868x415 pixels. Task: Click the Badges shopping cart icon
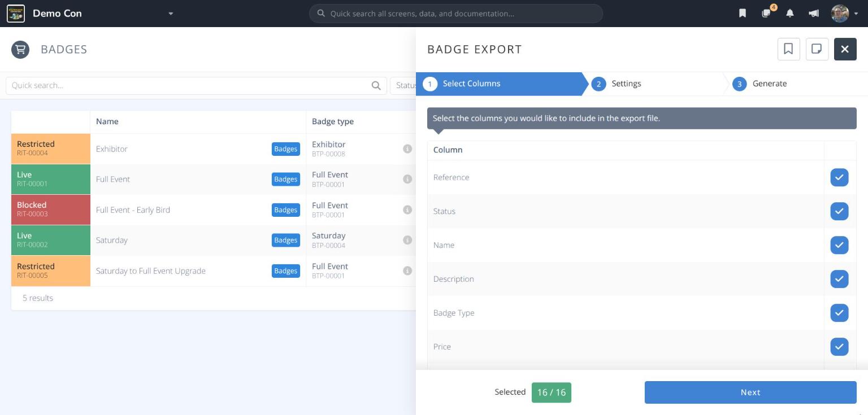tap(20, 50)
